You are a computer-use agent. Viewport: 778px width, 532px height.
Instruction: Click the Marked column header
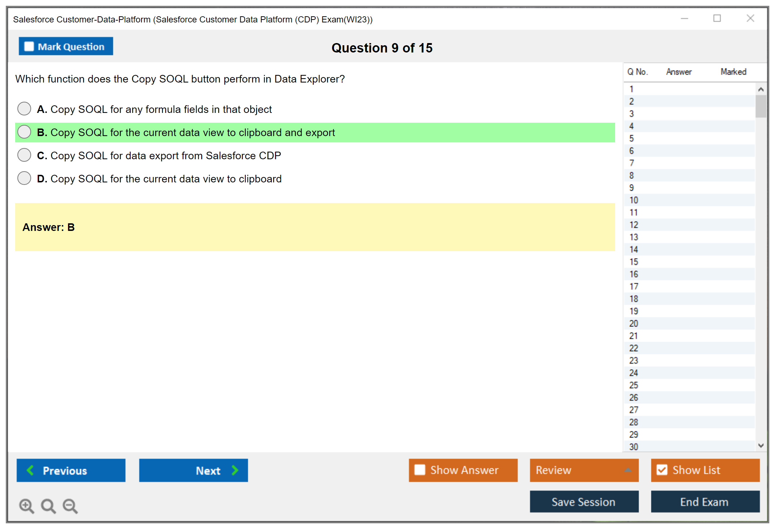pyautogui.click(x=733, y=72)
